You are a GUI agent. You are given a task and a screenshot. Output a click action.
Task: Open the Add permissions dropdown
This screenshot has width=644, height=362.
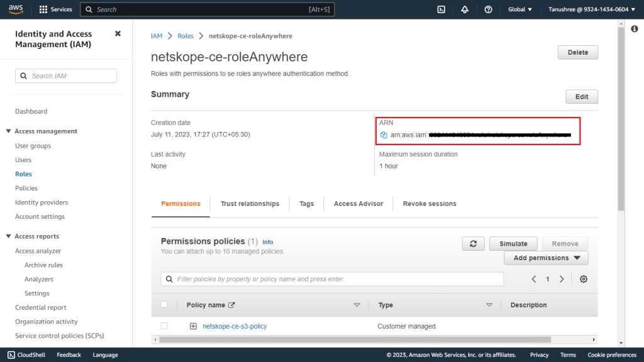[x=546, y=258]
